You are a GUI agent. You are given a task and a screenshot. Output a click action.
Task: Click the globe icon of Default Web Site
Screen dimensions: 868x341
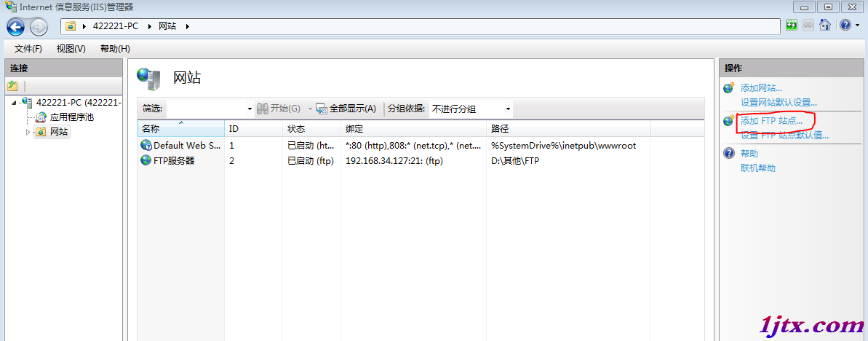[146, 146]
